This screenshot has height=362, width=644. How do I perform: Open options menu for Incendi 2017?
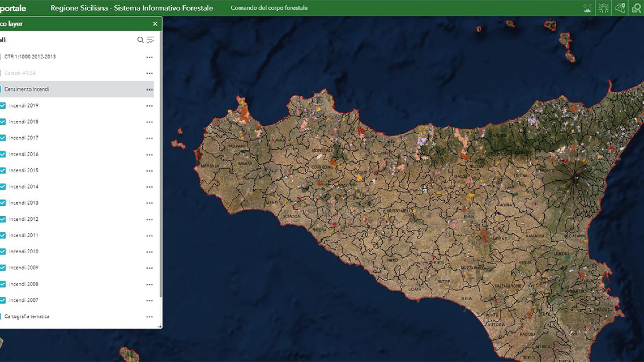[x=149, y=138]
